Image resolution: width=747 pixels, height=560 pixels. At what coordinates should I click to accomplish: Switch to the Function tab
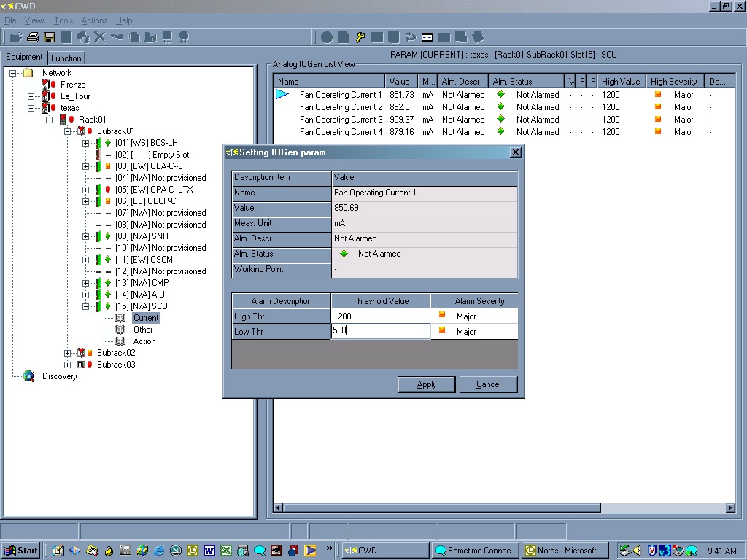pos(66,58)
